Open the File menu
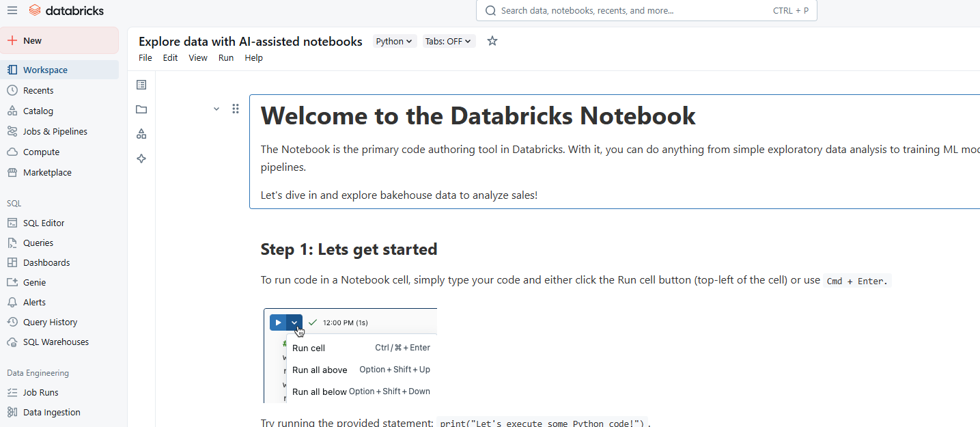 pyautogui.click(x=145, y=57)
